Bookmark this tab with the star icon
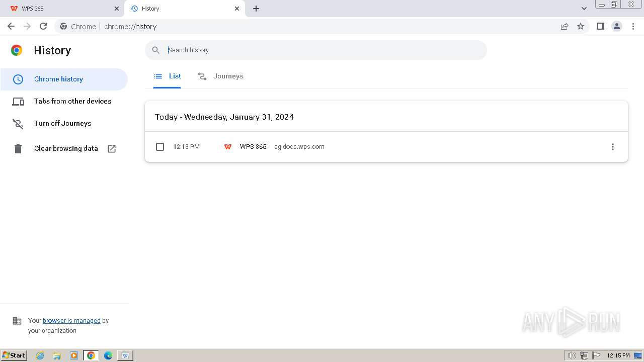Image resolution: width=644 pixels, height=362 pixels. point(581,26)
